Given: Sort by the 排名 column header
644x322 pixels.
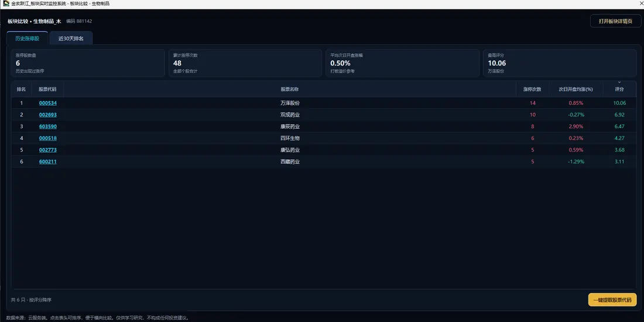Looking at the screenshot, I should tap(21, 89).
